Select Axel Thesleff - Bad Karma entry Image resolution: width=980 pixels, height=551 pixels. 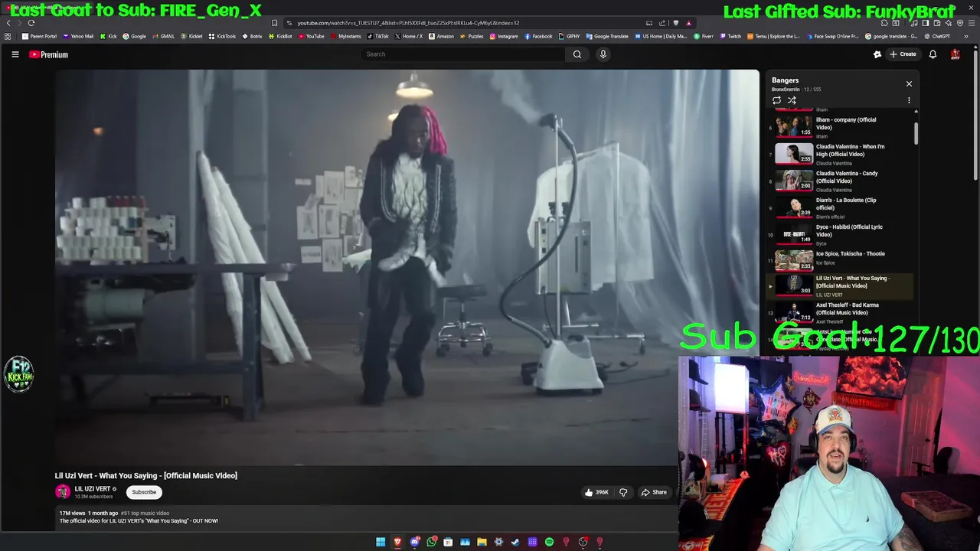click(841, 311)
